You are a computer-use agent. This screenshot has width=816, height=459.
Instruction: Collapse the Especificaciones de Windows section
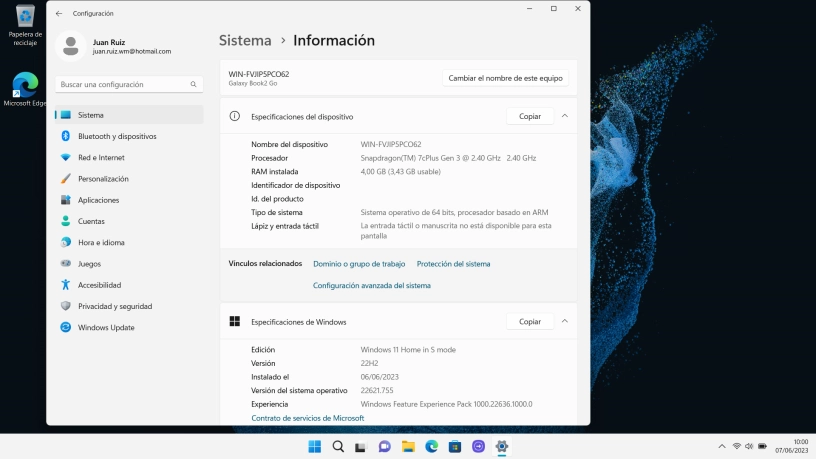(x=565, y=321)
